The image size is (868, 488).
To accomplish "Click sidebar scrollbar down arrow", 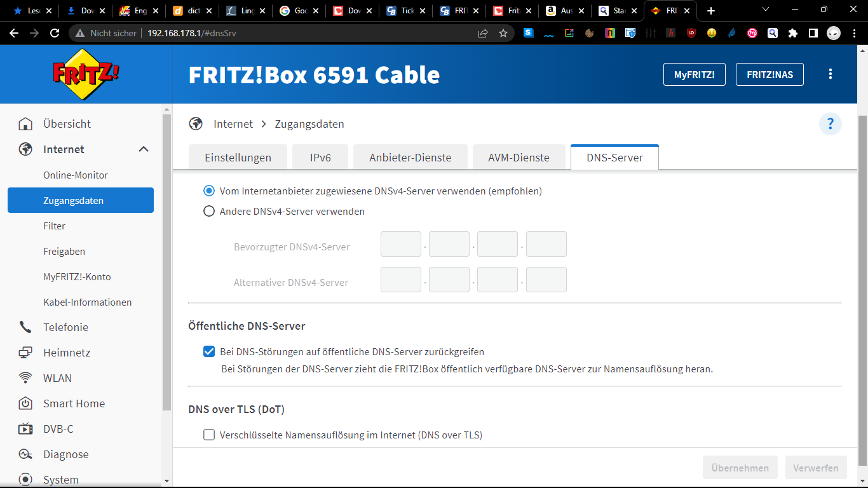I will pyautogui.click(x=166, y=481).
